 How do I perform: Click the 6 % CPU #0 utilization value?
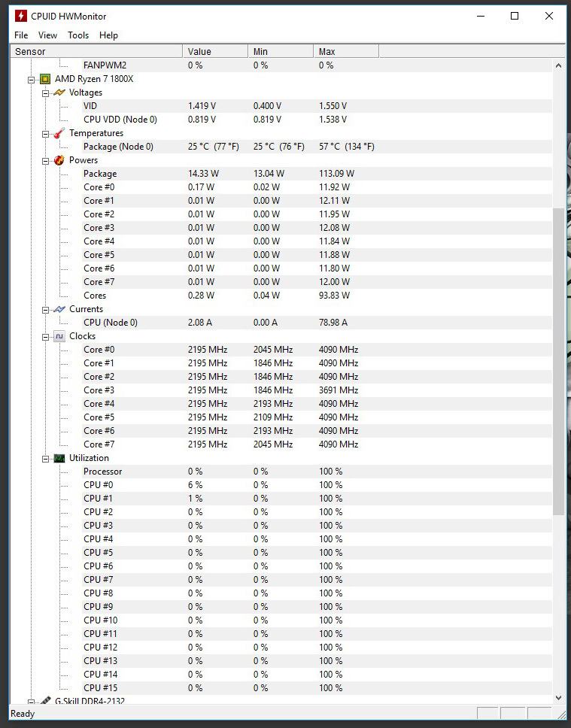tap(195, 485)
